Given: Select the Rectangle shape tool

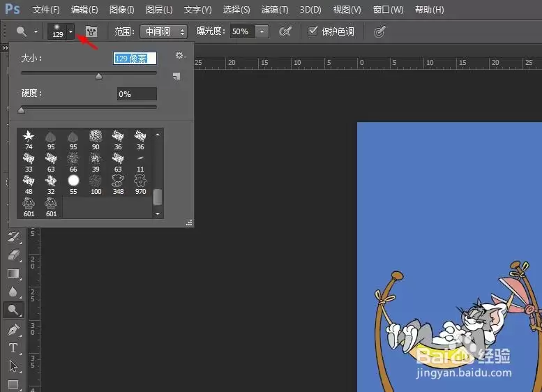Looking at the screenshot, I should [13, 384].
